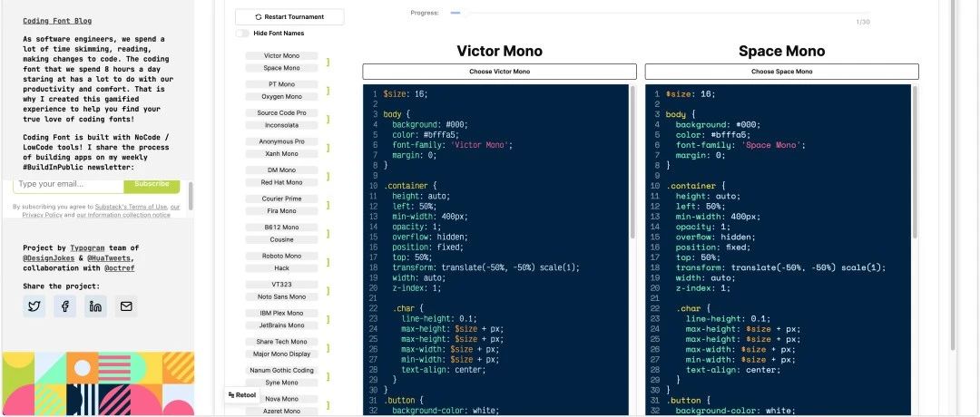This screenshot has width=980, height=417.
Task: Select Share Tech Mono in the bracket
Action: coord(282,342)
